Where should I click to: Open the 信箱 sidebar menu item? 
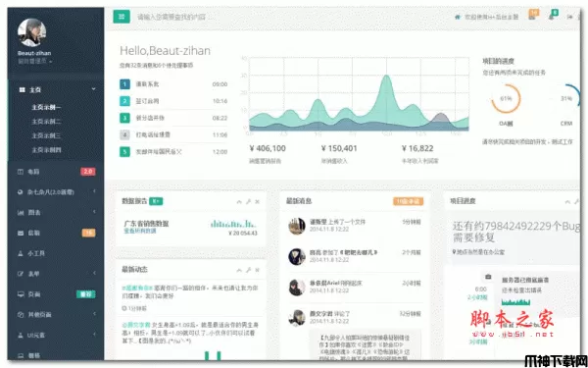[x=56, y=233]
